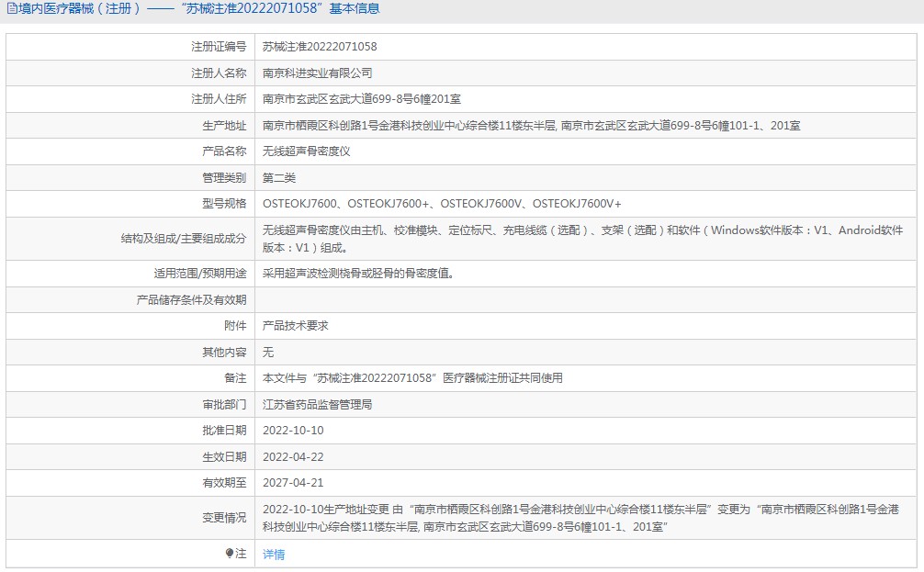Click the document icon before 境内医疗器械 title
Screen dimensions: 924x572
[11, 9]
